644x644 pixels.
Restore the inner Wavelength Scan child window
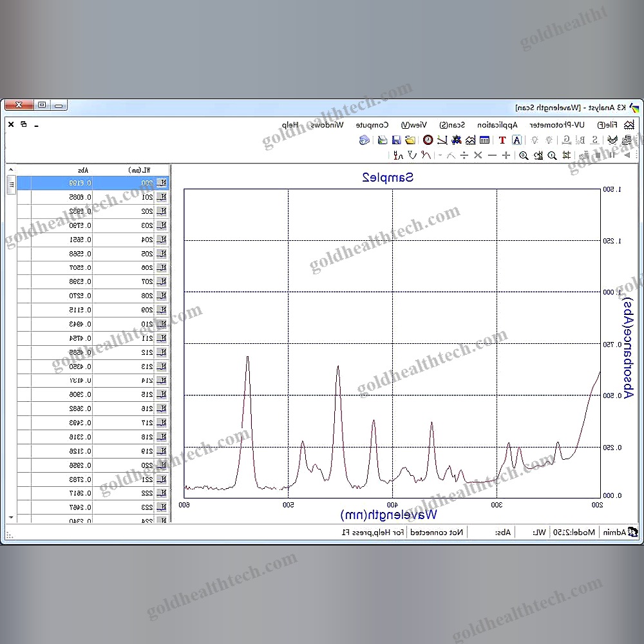tap(24, 124)
